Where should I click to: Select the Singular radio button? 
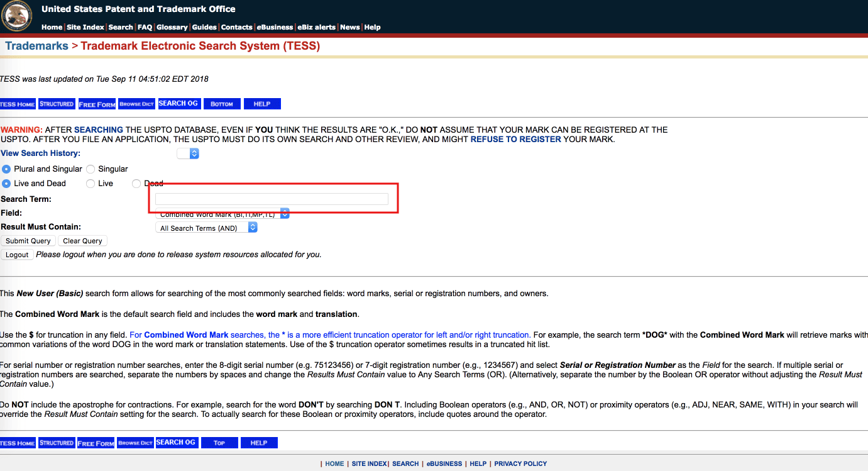(91, 169)
